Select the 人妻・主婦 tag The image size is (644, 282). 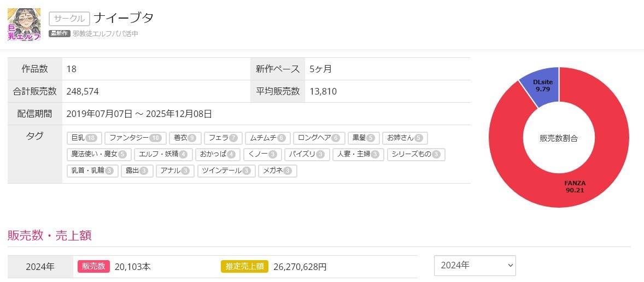tap(358, 155)
